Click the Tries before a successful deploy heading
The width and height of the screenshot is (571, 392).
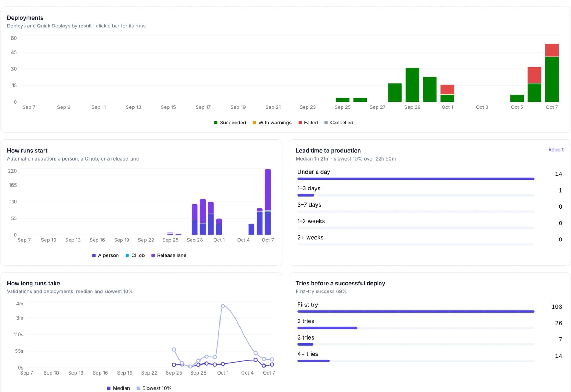[340, 283]
